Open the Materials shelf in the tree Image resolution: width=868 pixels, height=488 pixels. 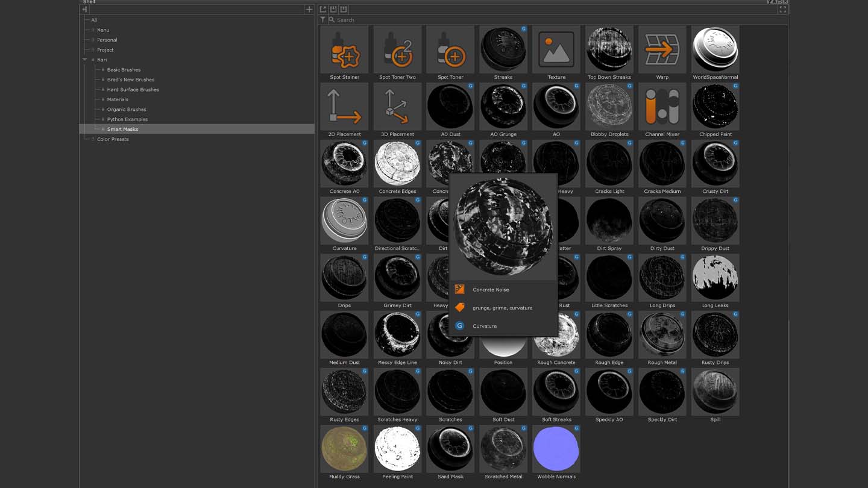pos(118,99)
